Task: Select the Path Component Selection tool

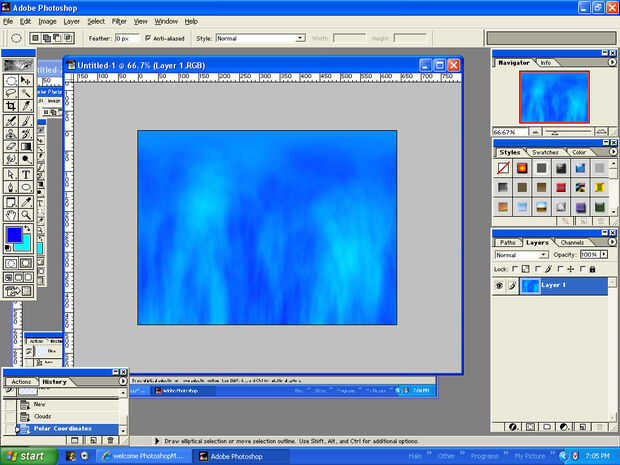Action: (x=11, y=174)
